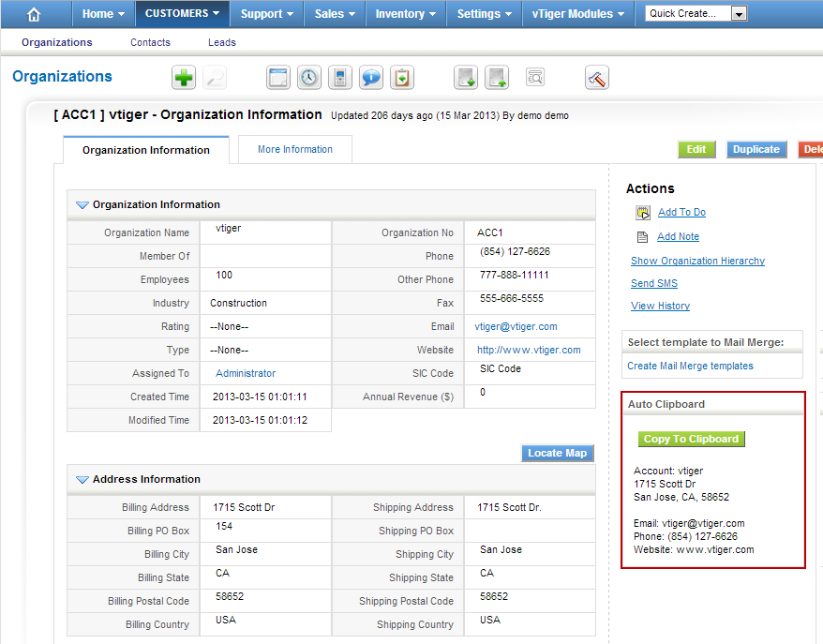Click the Phone value (854) 127-6626
This screenshot has height=644, width=823.
(515, 251)
